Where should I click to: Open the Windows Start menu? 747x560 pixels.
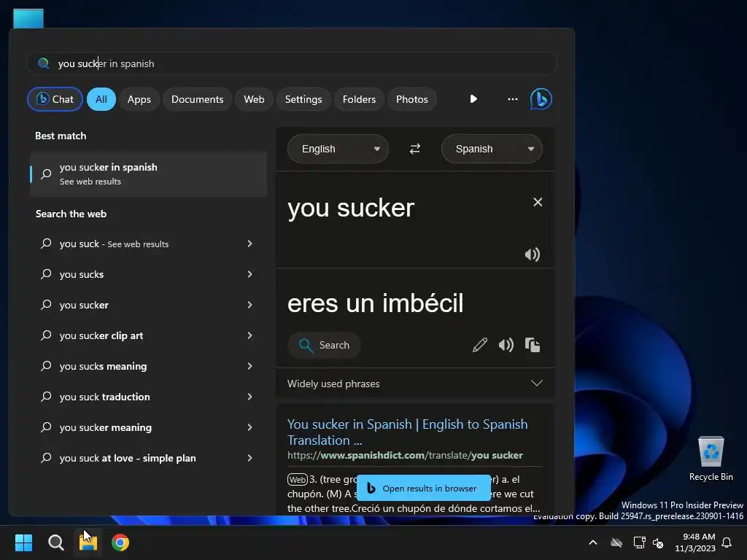[x=23, y=542]
